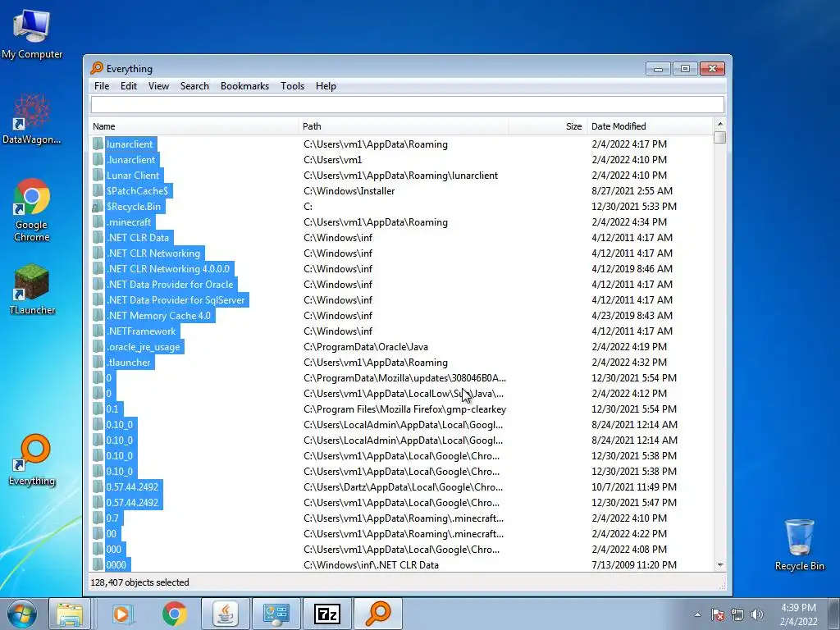
Task: Click the .tlauncher folder icon
Action: tap(98, 363)
